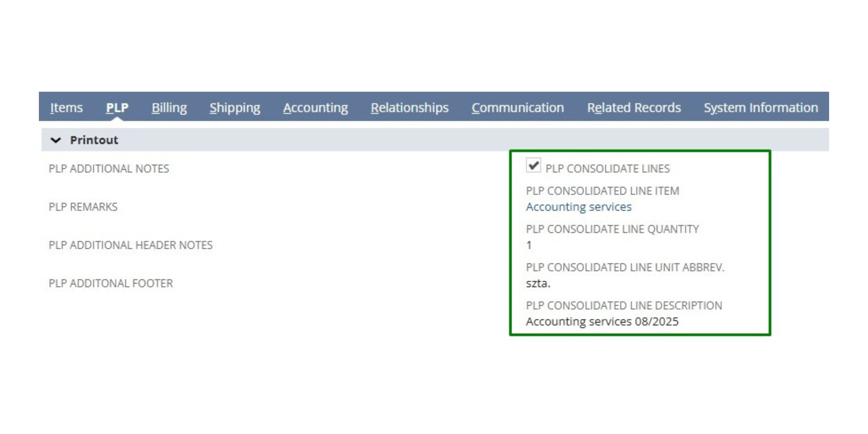
Task: Open the Relationships tab
Action: pos(409,108)
